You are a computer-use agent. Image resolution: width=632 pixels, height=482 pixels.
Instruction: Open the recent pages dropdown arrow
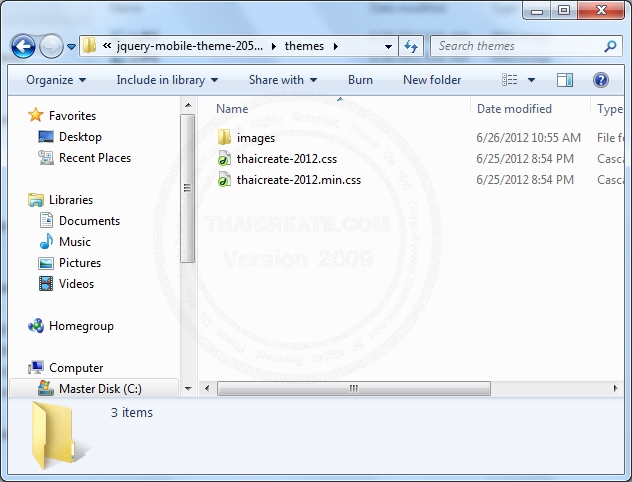[71, 47]
